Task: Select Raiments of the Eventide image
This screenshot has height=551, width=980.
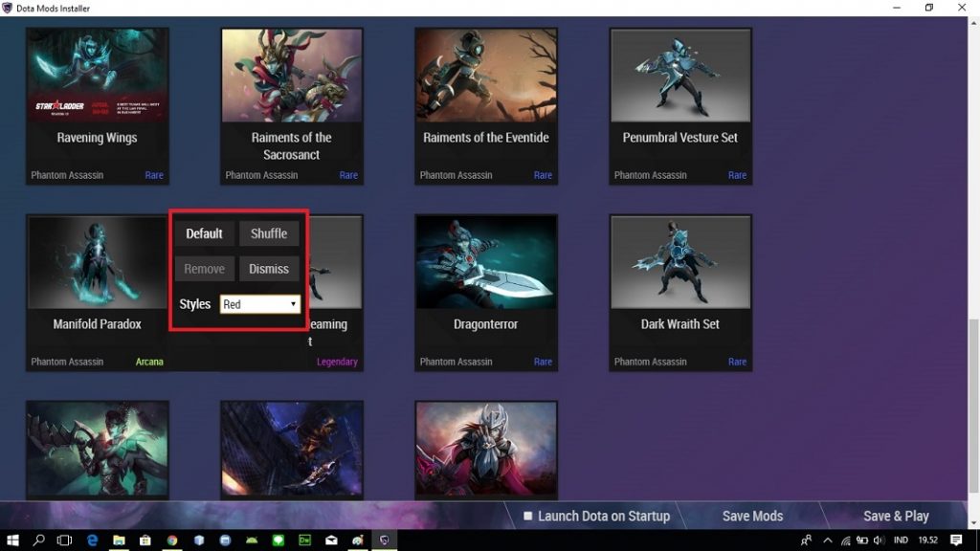Action: coord(486,75)
